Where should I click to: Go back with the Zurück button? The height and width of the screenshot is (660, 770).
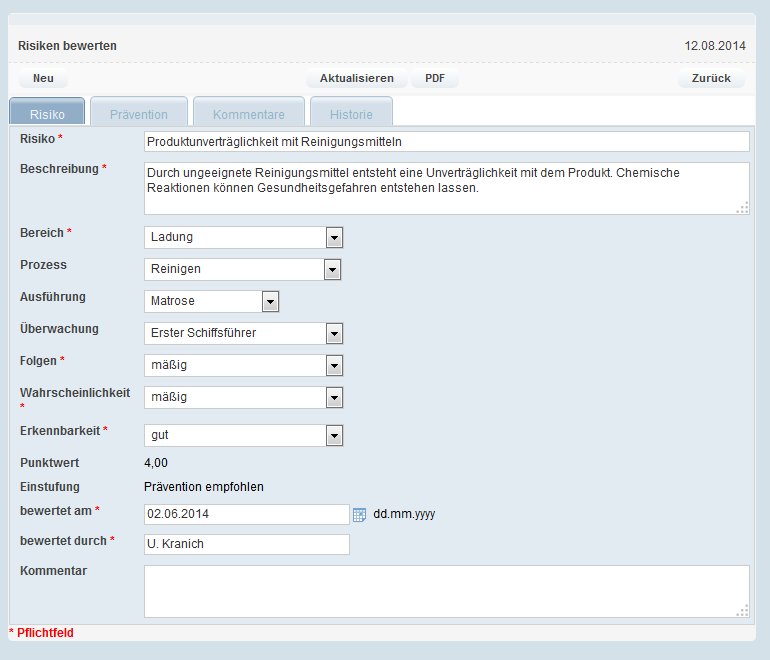pyautogui.click(x=710, y=78)
